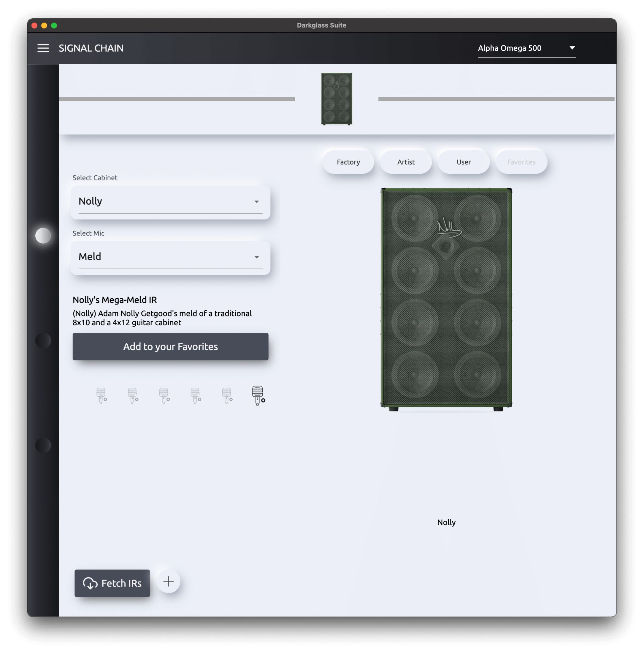The width and height of the screenshot is (644, 653).
Task: Select the third microphone position icon
Action: click(x=164, y=395)
